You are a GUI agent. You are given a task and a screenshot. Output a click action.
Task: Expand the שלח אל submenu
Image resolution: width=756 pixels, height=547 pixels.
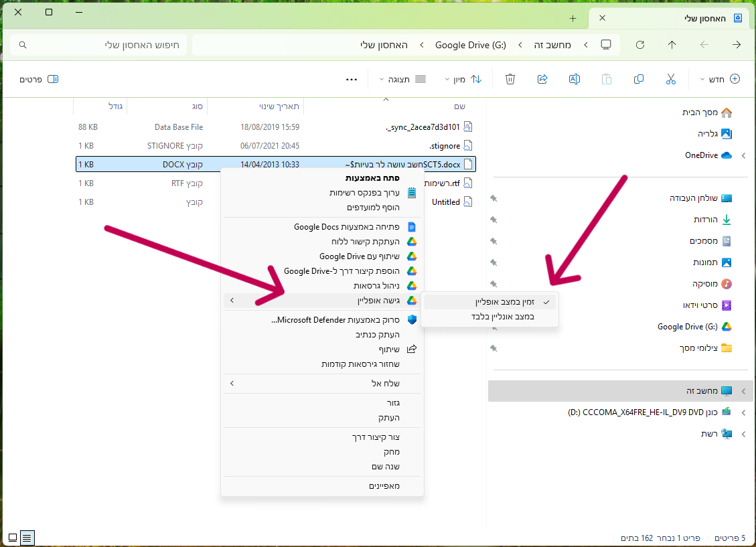click(x=322, y=383)
